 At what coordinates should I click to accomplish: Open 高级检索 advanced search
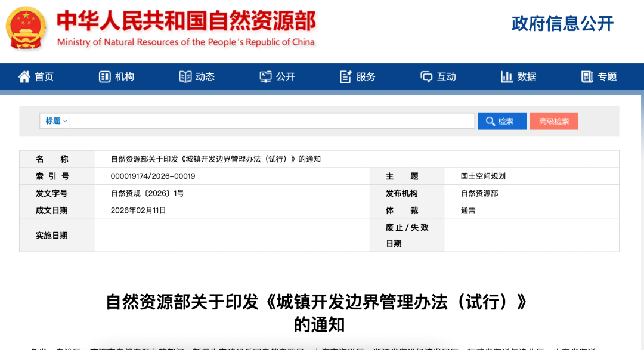coord(553,121)
